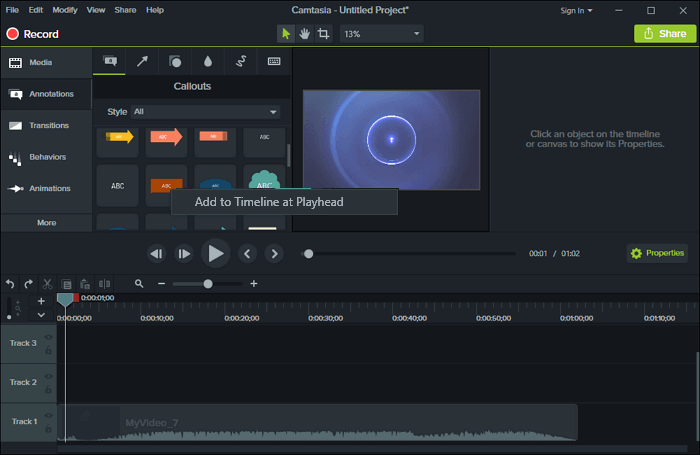Screen dimensions: 700x455
Task: Expand the track options down chevron
Action: tap(41, 315)
